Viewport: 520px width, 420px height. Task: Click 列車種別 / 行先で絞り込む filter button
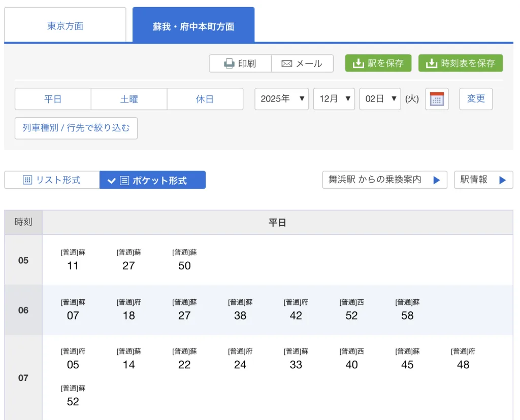click(x=76, y=128)
